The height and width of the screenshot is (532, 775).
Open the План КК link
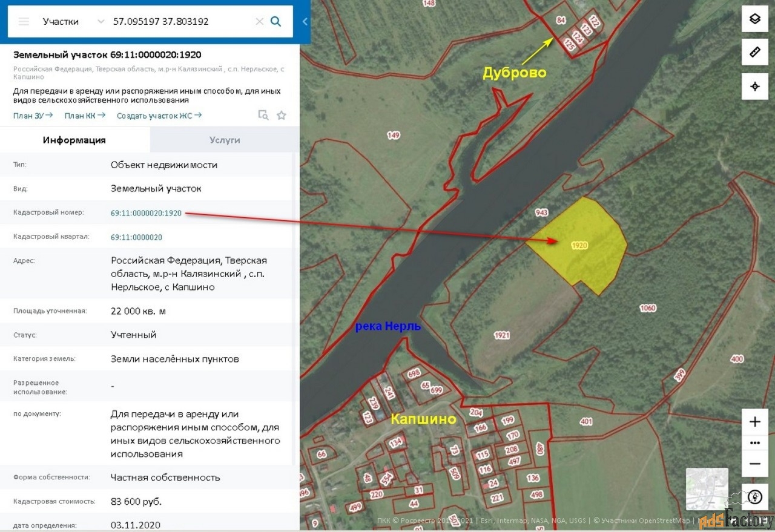[x=85, y=115]
